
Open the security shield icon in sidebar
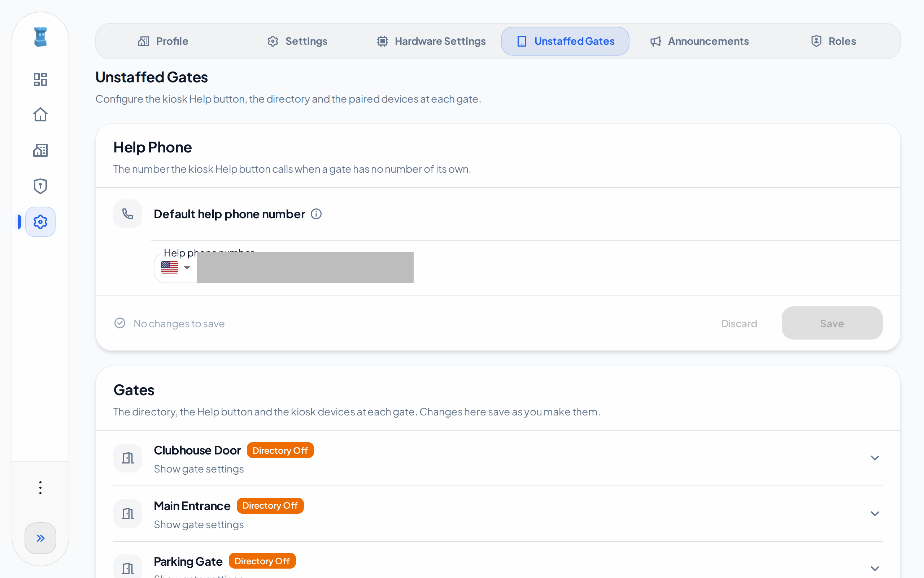[40, 186]
